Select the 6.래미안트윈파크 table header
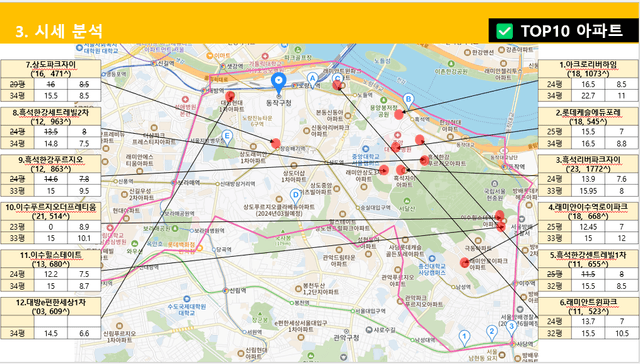The image size is (640, 364). [x=588, y=307]
